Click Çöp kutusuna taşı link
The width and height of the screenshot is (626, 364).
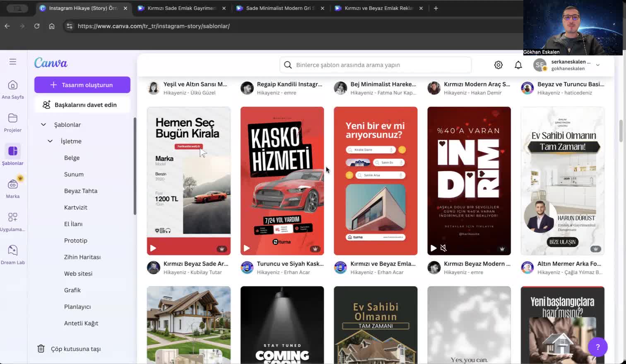(x=76, y=349)
